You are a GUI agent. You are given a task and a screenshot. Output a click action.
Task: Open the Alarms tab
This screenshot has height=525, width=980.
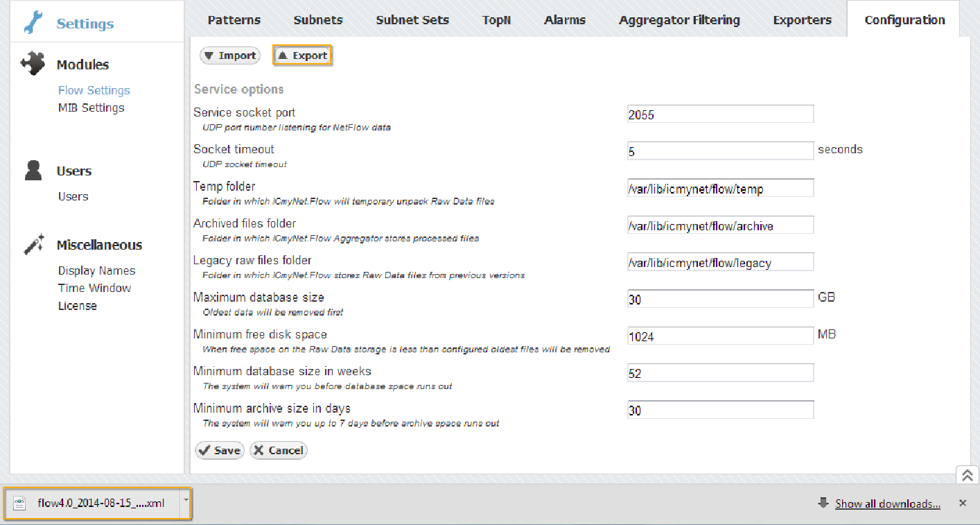click(x=564, y=19)
